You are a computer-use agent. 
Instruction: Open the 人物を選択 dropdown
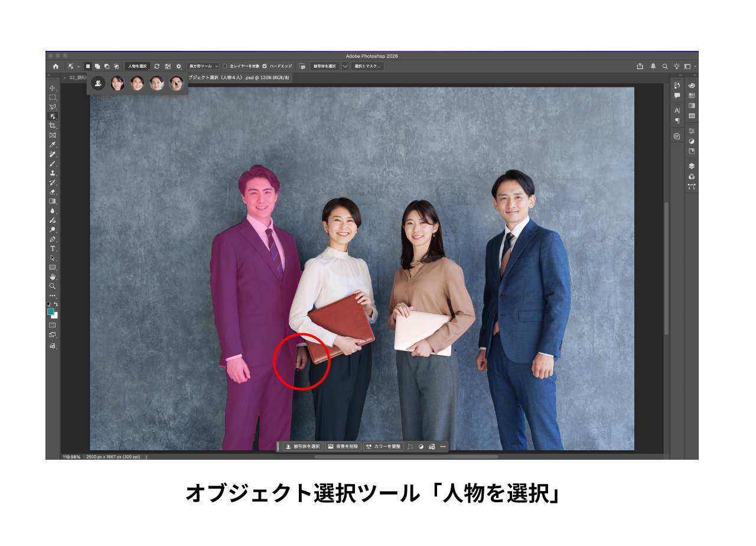pos(137,66)
